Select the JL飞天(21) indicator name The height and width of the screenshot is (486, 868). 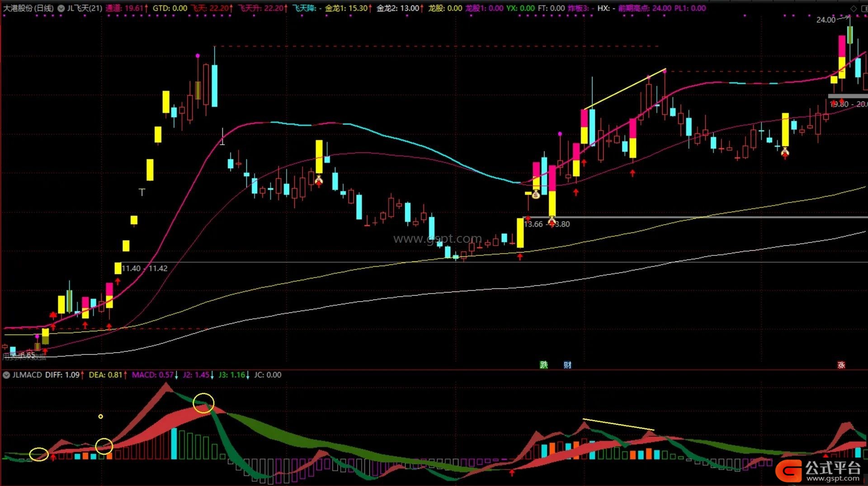(x=85, y=8)
